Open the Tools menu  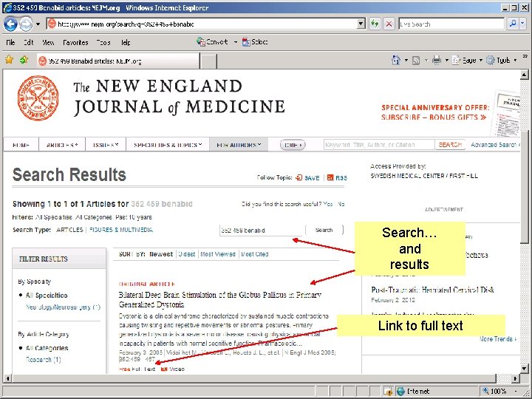(103, 42)
